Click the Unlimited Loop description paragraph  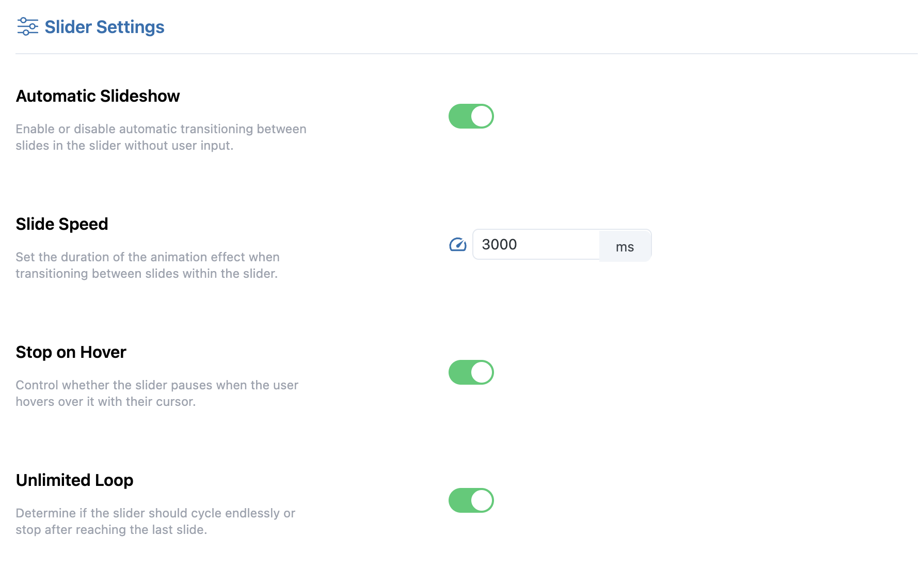click(155, 522)
